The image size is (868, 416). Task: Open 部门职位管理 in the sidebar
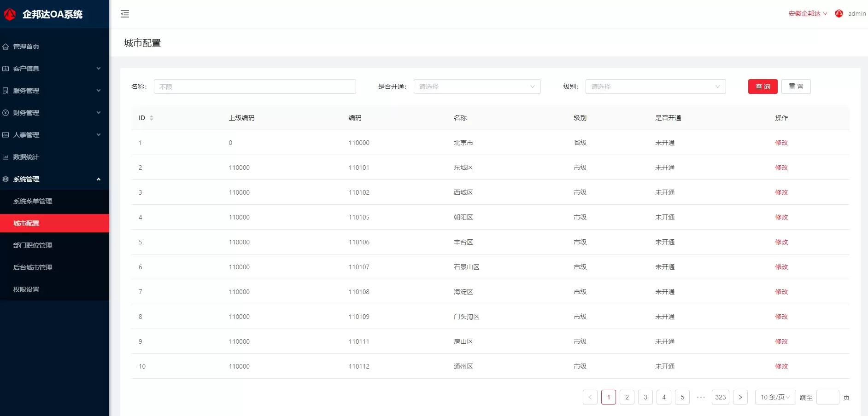[33, 245]
